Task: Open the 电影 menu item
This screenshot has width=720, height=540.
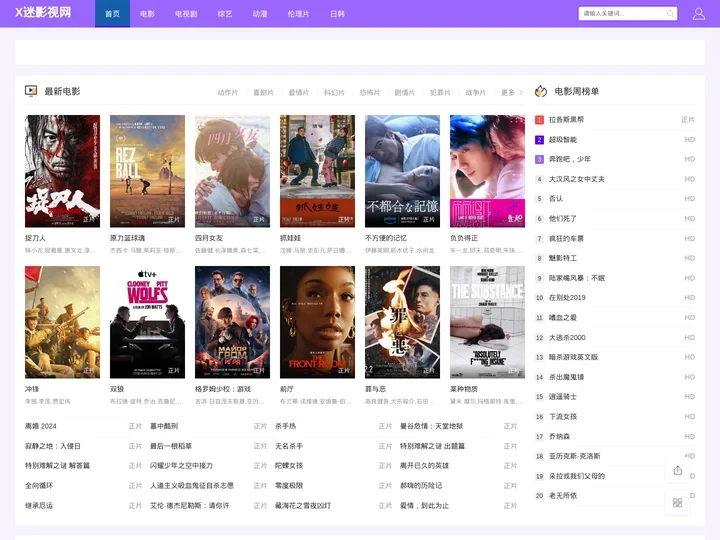Action: tap(147, 14)
